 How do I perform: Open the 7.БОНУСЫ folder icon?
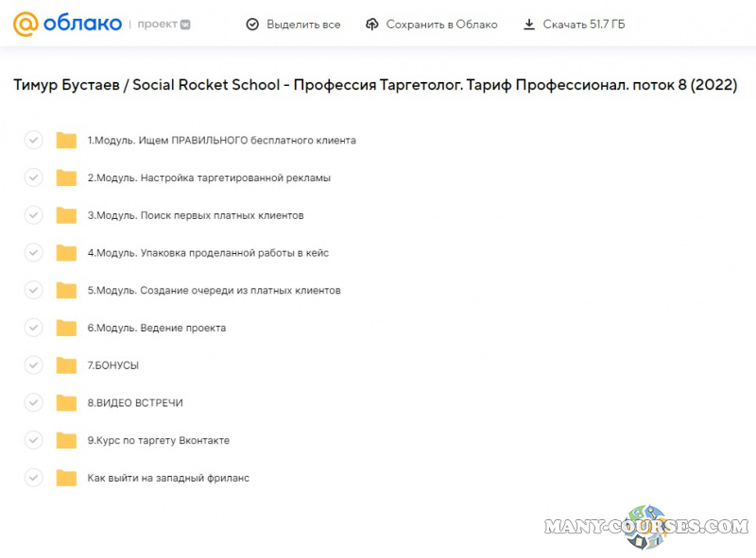point(66,365)
